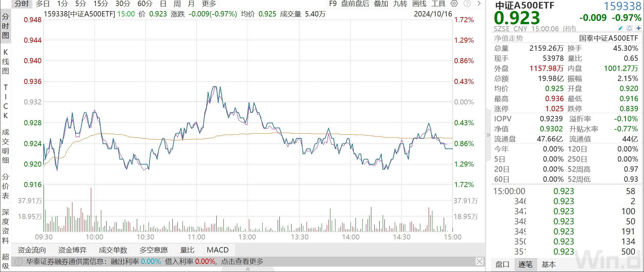Click 涨停 price 1.025
Viewport: 644px width, 272px height.
[554, 109]
